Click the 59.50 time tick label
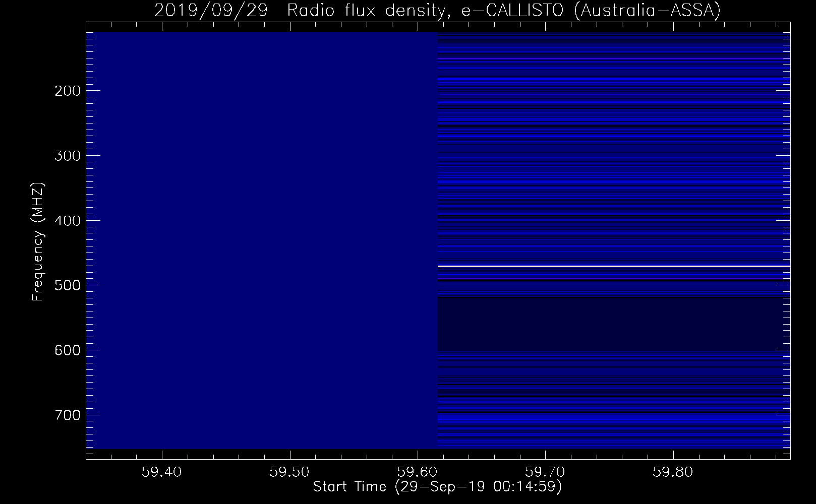The image size is (816, 504). (x=289, y=472)
